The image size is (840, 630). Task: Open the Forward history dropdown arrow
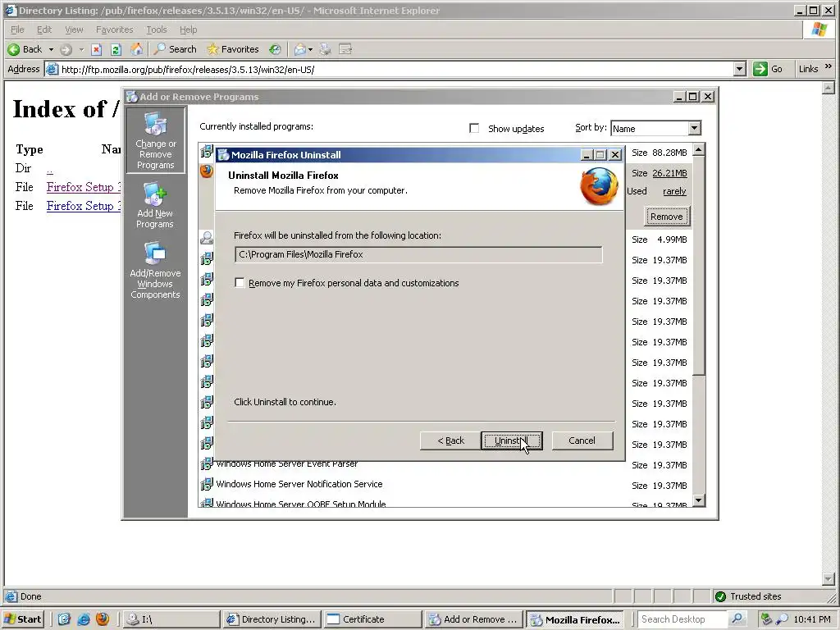[x=81, y=49]
